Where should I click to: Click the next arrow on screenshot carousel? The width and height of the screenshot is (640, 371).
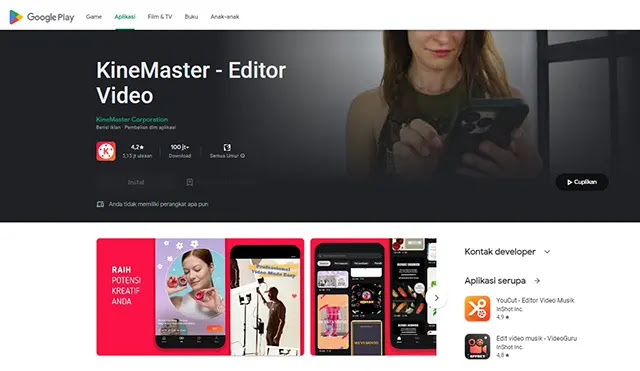(436, 298)
